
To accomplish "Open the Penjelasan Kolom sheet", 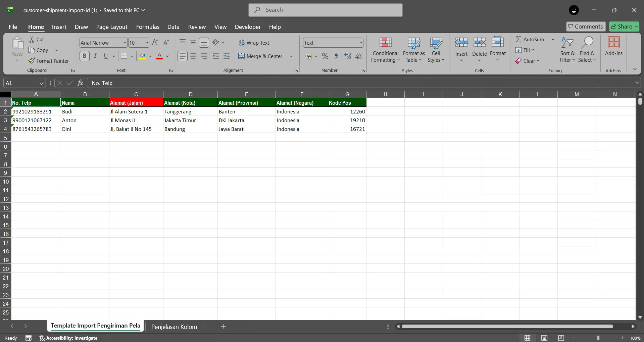I will (174, 326).
